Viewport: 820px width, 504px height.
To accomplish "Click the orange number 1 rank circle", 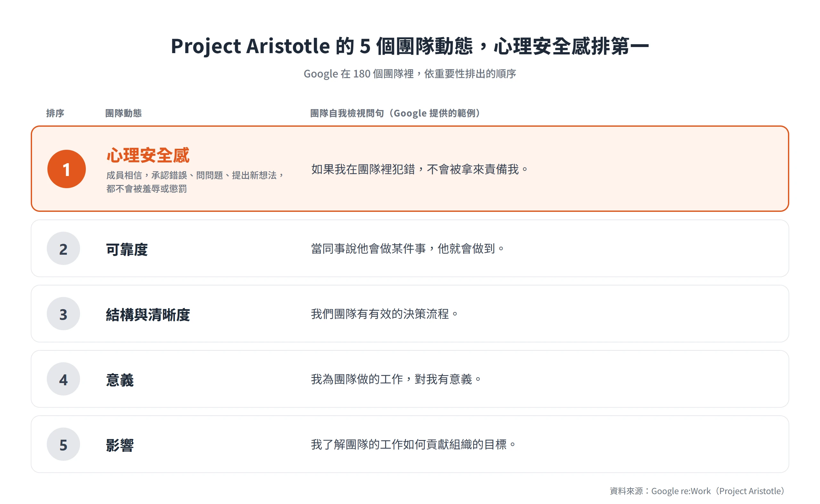I will (x=66, y=169).
